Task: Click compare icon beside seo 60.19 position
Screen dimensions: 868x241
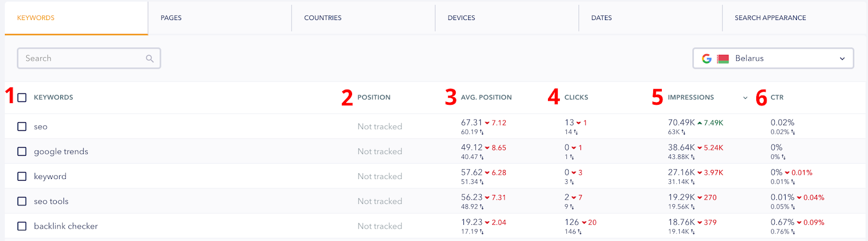Action: click(482, 132)
